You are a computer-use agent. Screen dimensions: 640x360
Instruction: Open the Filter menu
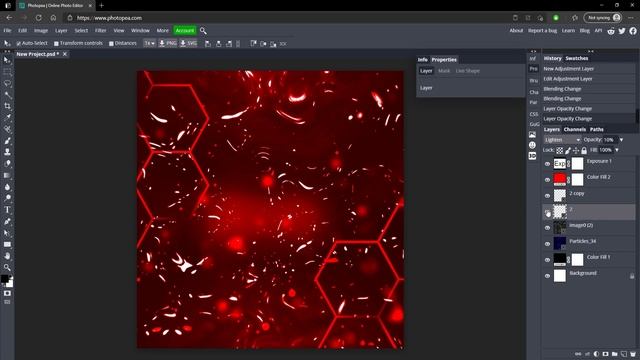[x=100, y=31]
